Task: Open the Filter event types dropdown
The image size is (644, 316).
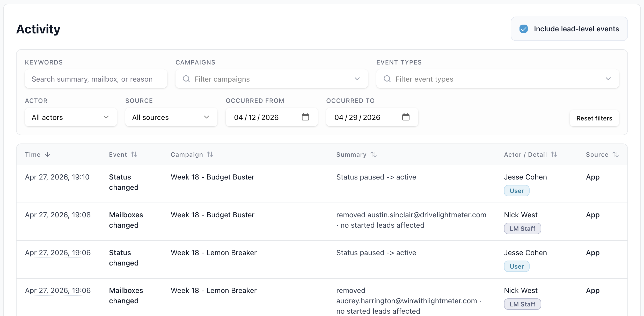Action: pos(497,79)
